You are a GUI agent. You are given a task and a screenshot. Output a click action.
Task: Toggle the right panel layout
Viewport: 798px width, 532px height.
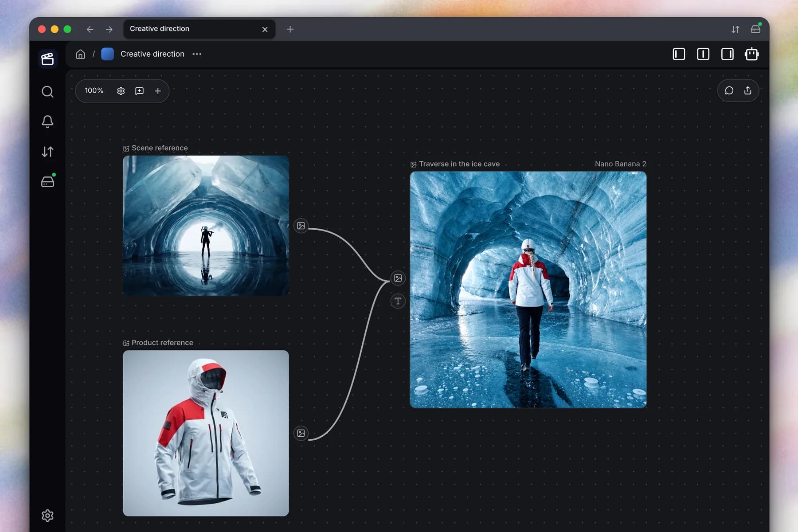(x=727, y=54)
